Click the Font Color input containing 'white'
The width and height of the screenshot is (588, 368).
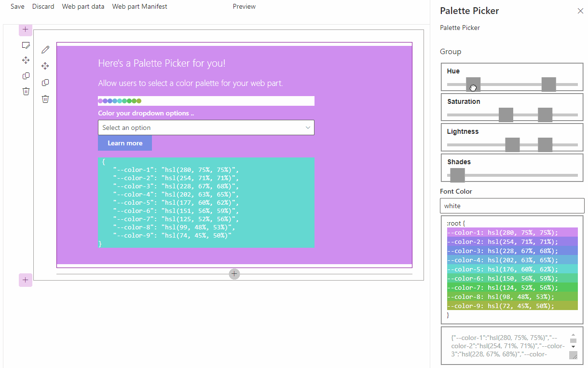pos(512,206)
